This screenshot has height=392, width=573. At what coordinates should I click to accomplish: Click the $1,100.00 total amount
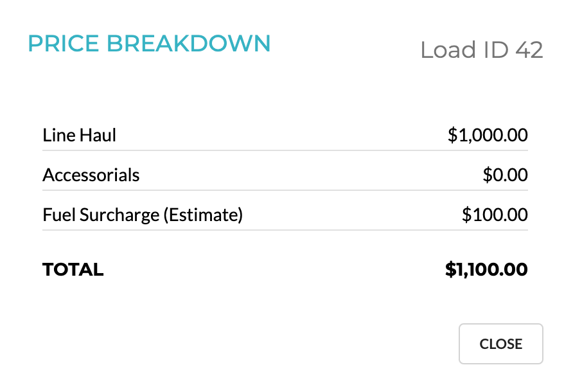pos(486,269)
